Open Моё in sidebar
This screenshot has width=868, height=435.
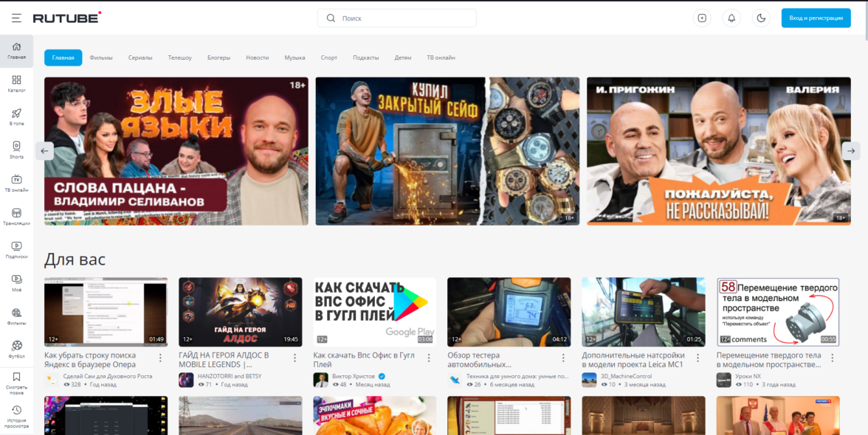pyautogui.click(x=16, y=283)
